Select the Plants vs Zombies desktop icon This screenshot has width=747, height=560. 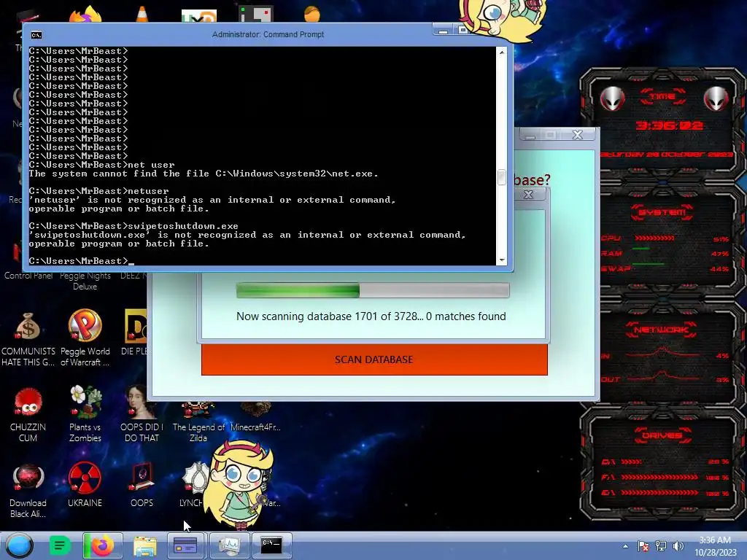click(85, 414)
